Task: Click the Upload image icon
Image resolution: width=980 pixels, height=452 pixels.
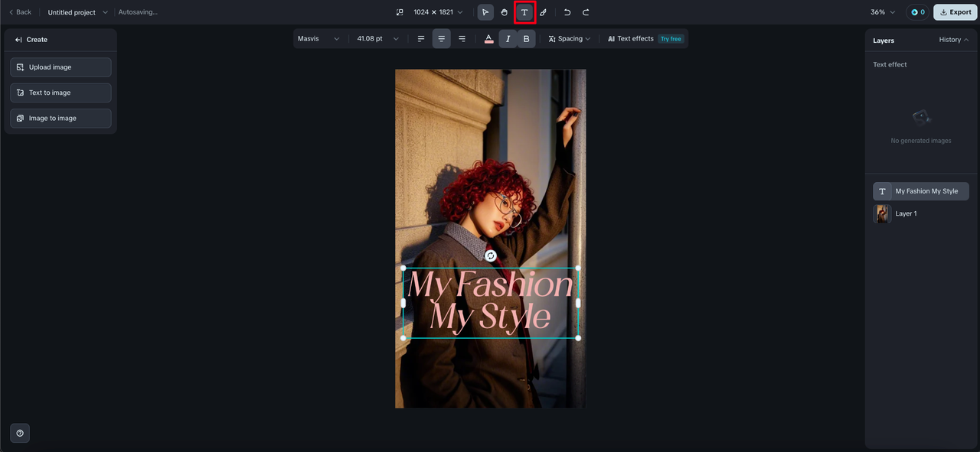Action: (20, 67)
